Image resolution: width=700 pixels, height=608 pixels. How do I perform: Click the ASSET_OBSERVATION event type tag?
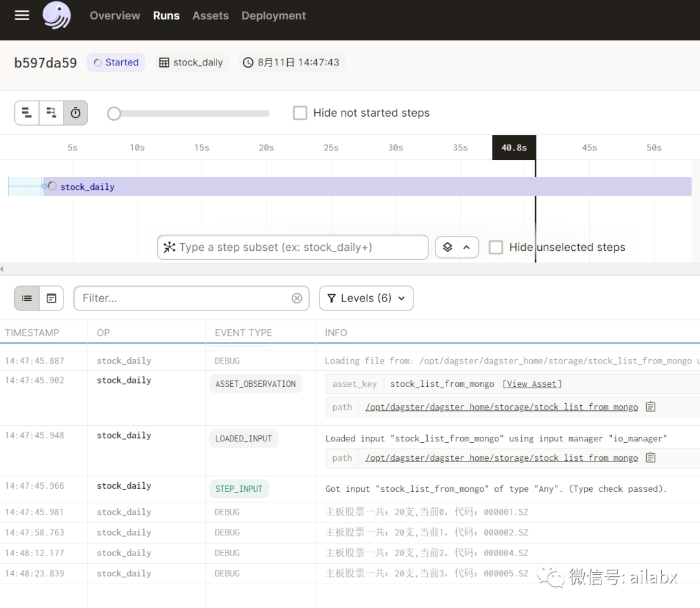[x=255, y=384]
